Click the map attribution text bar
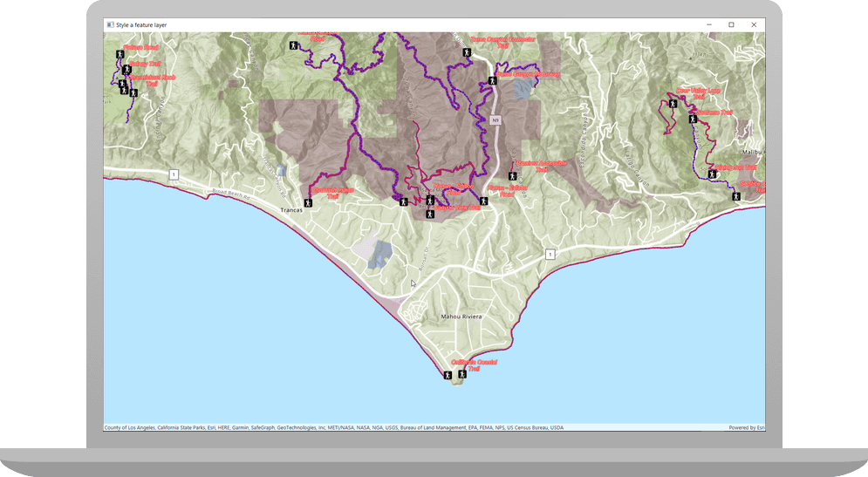 333,427
